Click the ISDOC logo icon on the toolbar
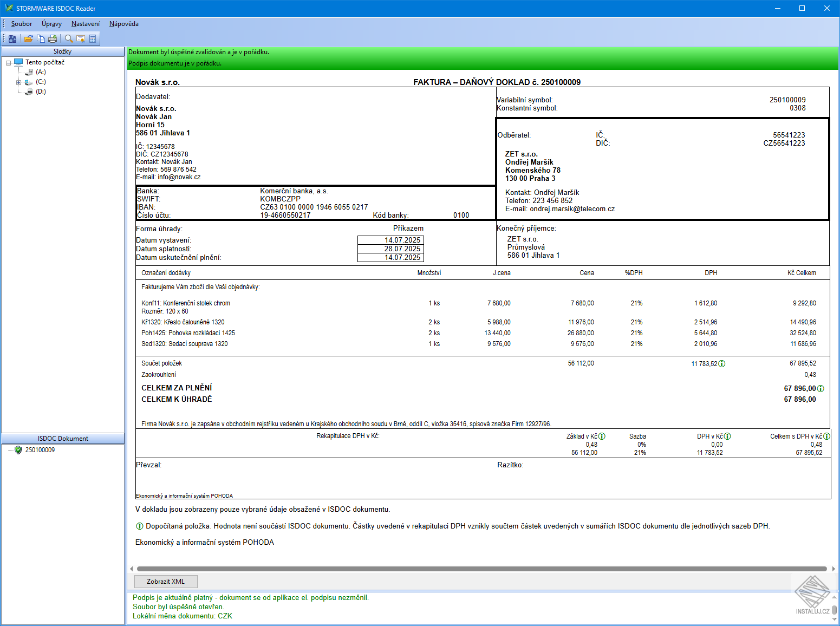The height and width of the screenshot is (626, 840). click(x=12, y=38)
